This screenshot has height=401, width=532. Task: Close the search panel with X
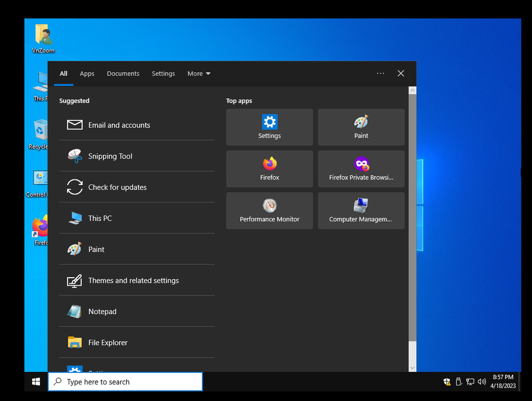(x=401, y=73)
